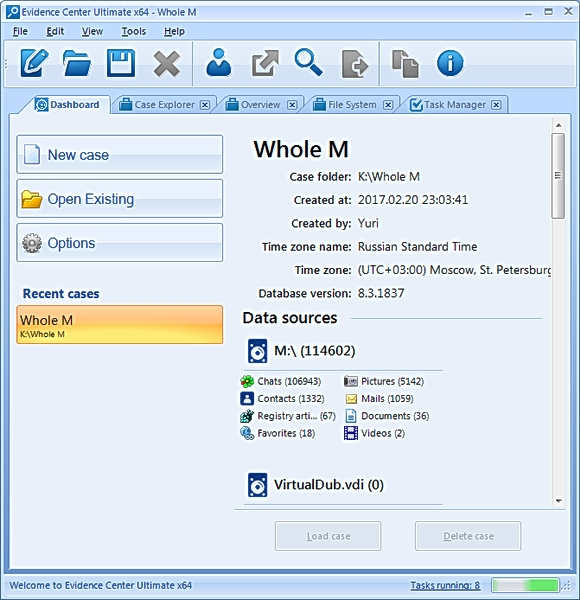Click the Documents page icon

[x=351, y=416]
